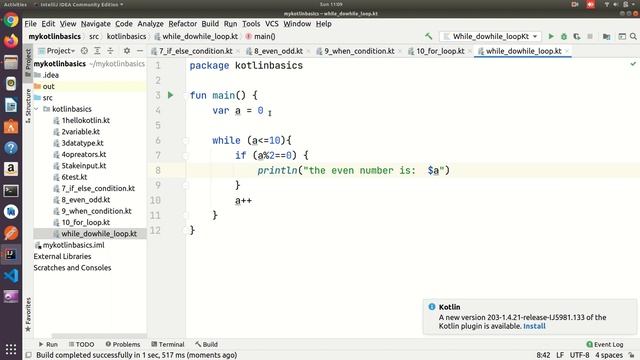Open Google Chrome from the dock
This screenshot has height=360, width=640.
point(11,20)
